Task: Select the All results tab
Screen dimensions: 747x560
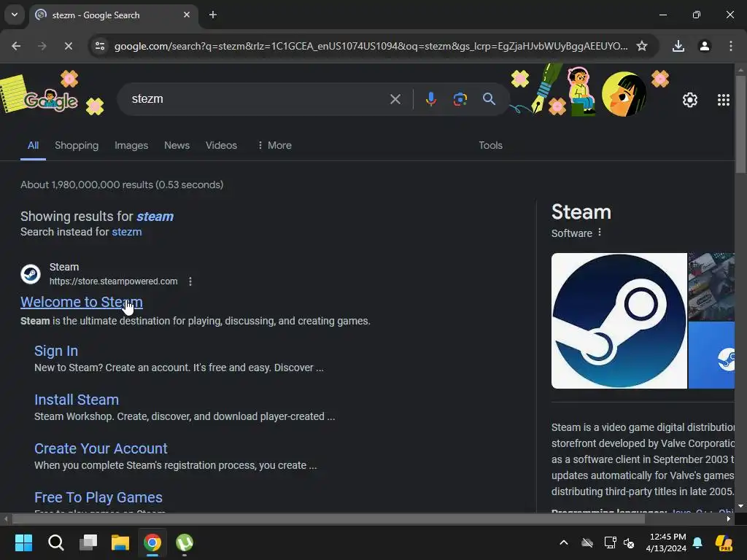Action: [x=33, y=146]
